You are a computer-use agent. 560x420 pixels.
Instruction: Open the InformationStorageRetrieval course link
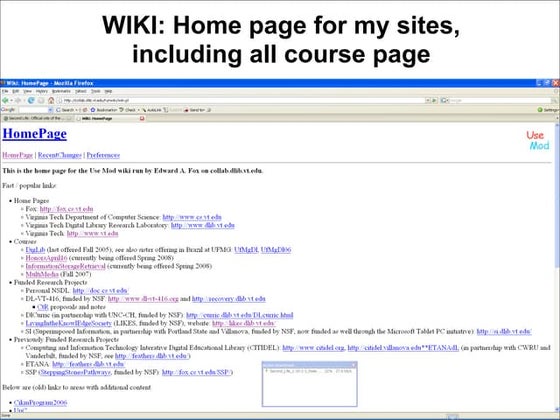point(66,266)
